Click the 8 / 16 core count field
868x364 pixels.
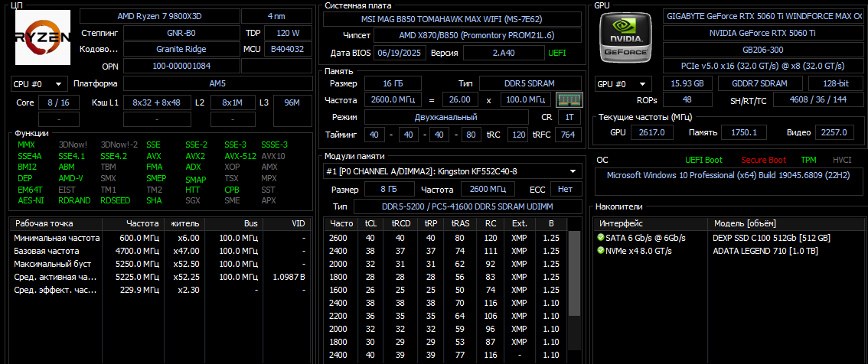pos(59,102)
